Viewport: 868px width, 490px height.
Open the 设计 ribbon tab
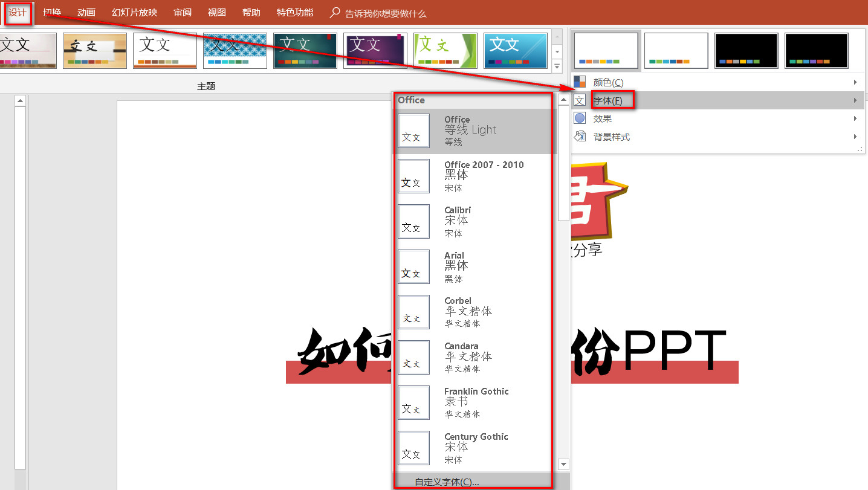(x=18, y=12)
